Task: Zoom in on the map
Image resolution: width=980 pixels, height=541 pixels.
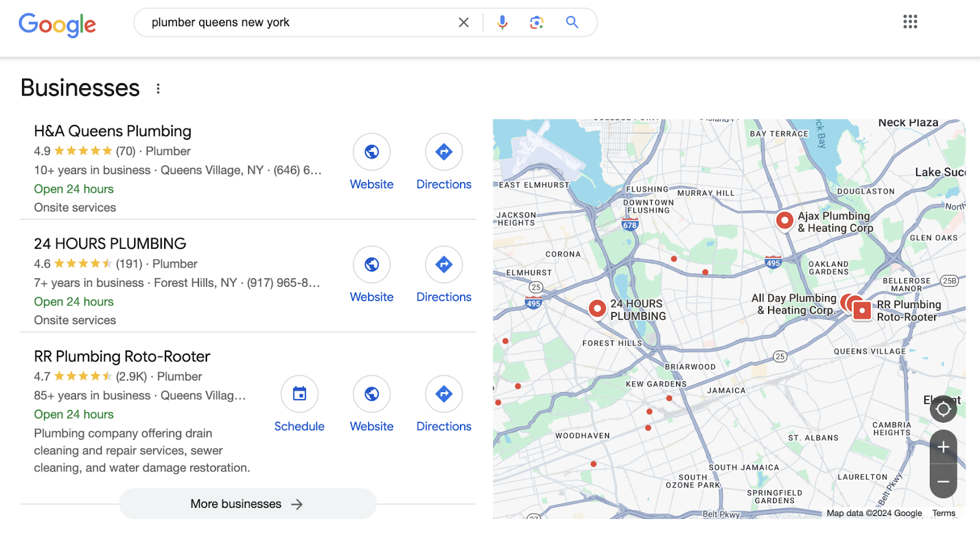Action: click(943, 447)
